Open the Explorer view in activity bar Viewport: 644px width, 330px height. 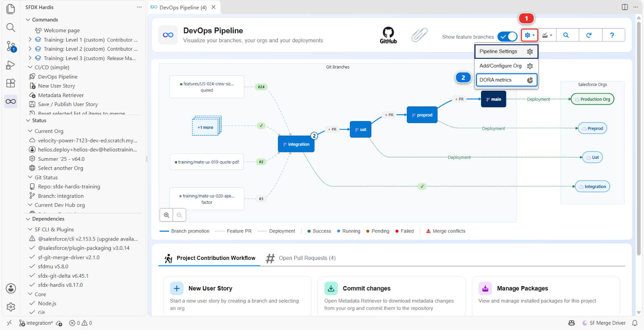[11, 9]
